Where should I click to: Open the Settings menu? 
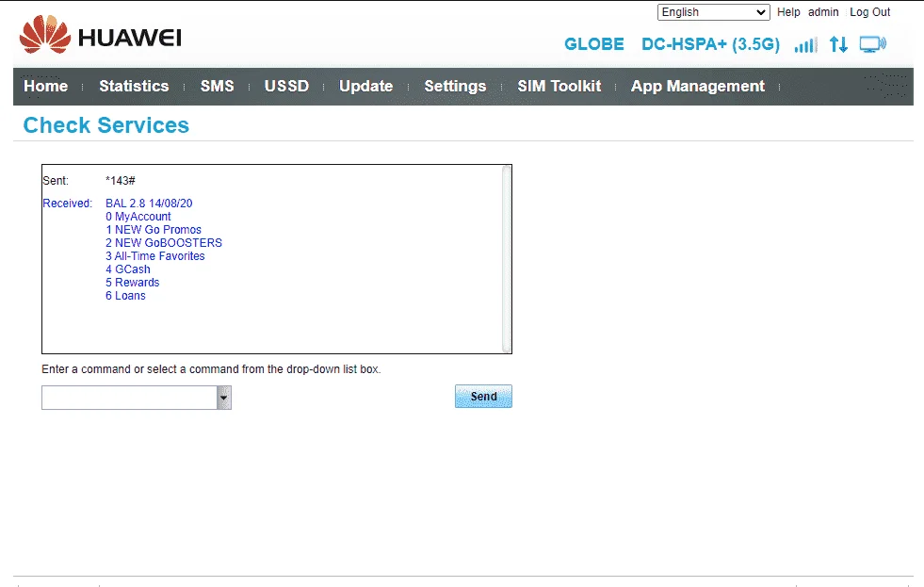coord(455,86)
